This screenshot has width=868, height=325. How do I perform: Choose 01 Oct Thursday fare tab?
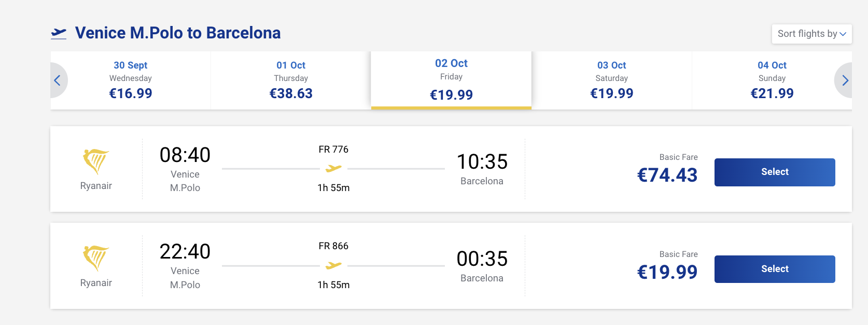tap(291, 80)
